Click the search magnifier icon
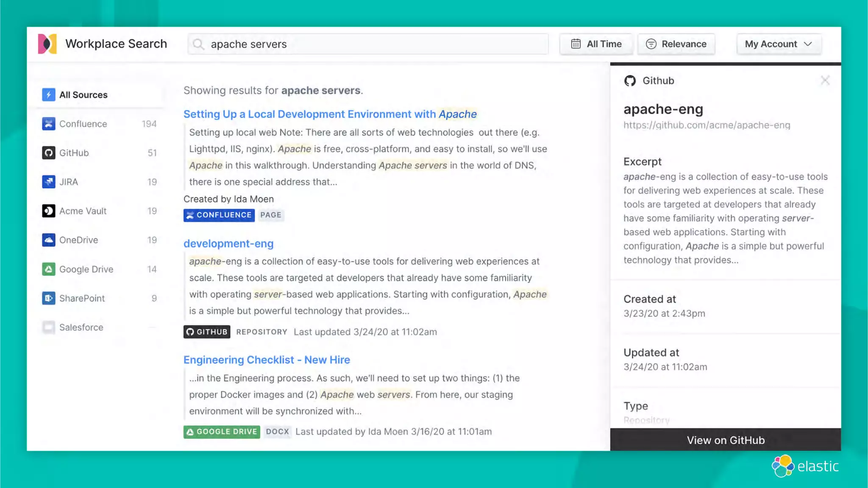The height and width of the screenshot is (488, 868). [x=198, y=44]
